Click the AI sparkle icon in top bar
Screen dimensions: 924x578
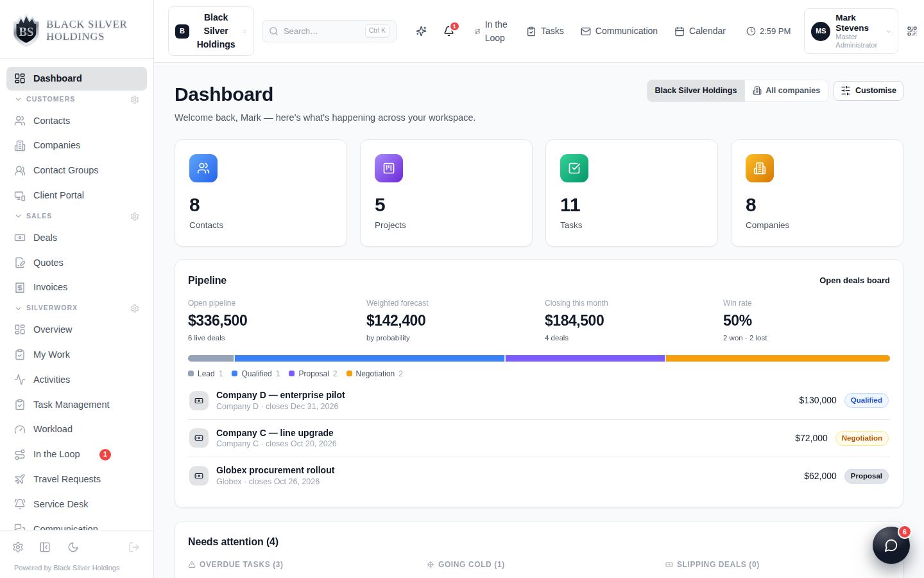point(421,31)
